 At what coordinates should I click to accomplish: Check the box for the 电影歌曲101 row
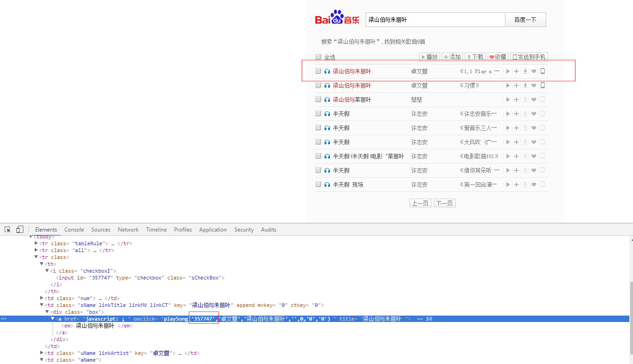(318, 156)
